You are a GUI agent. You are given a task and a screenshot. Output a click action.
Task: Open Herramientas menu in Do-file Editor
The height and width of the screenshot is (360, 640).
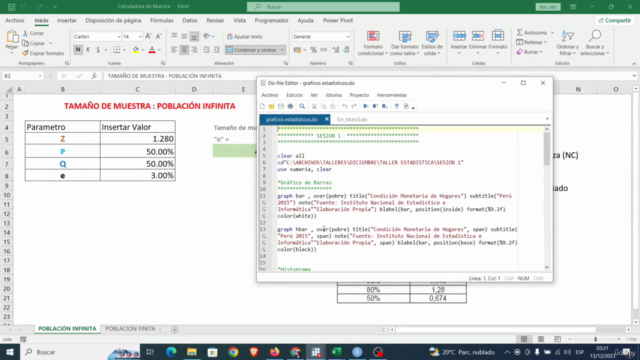(391, 95)
